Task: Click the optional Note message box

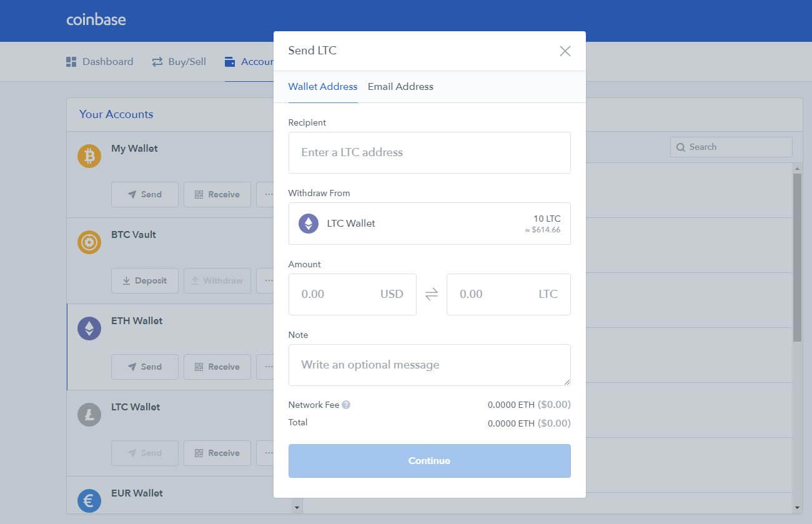Action: coord(429,365)
